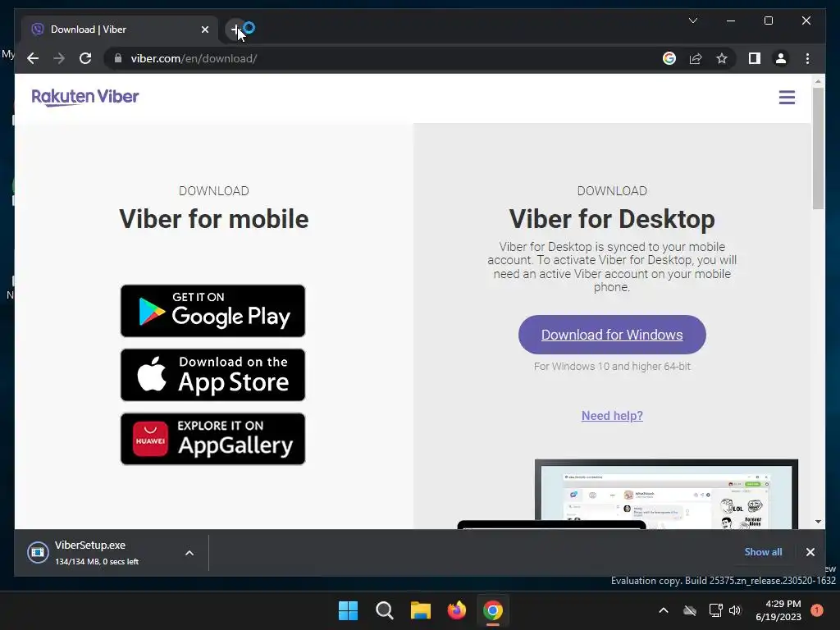Open the notification badge icon
The width and height of the screenshot is (840, 630).
click(x=816, y=610)
